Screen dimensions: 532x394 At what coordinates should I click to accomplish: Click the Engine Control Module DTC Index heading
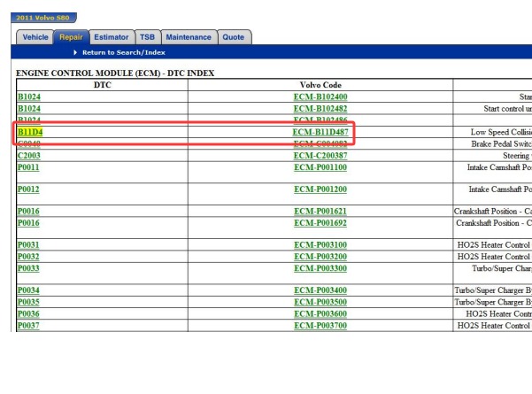tap(115, 73)
